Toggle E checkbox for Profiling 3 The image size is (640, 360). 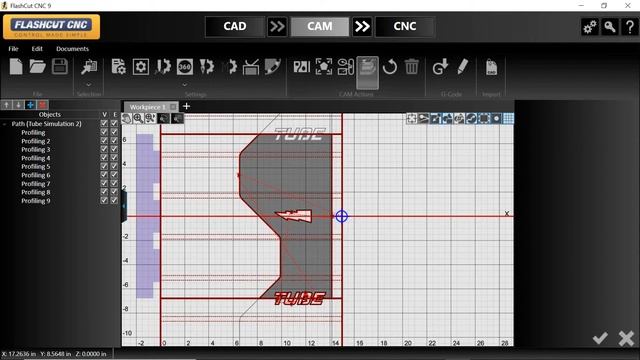point(114,149)
